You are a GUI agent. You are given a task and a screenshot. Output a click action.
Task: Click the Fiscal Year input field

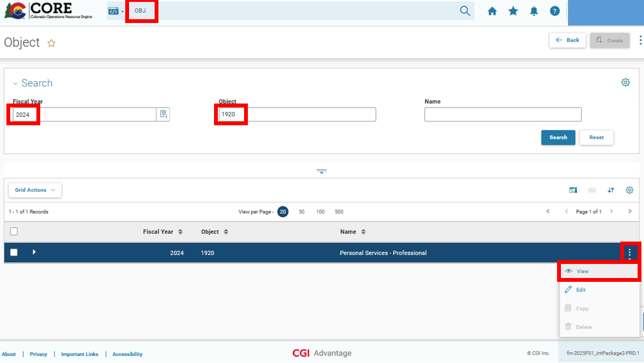coord(84,114)
